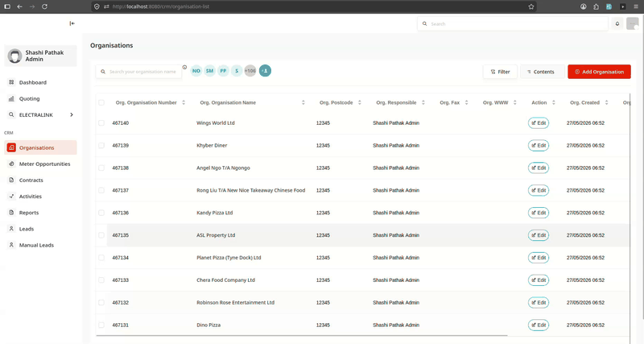
Task: Sort by Org. Created arrows
Action: [607, 102]
